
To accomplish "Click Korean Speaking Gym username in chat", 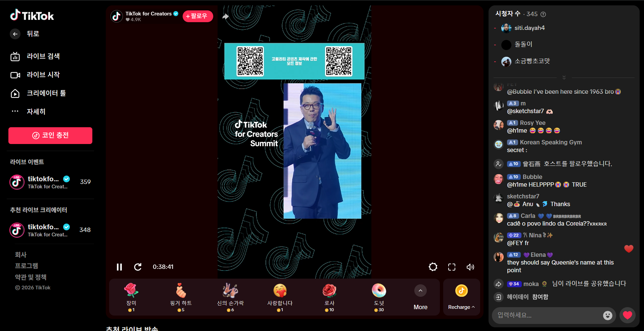I will coord(551,142).
